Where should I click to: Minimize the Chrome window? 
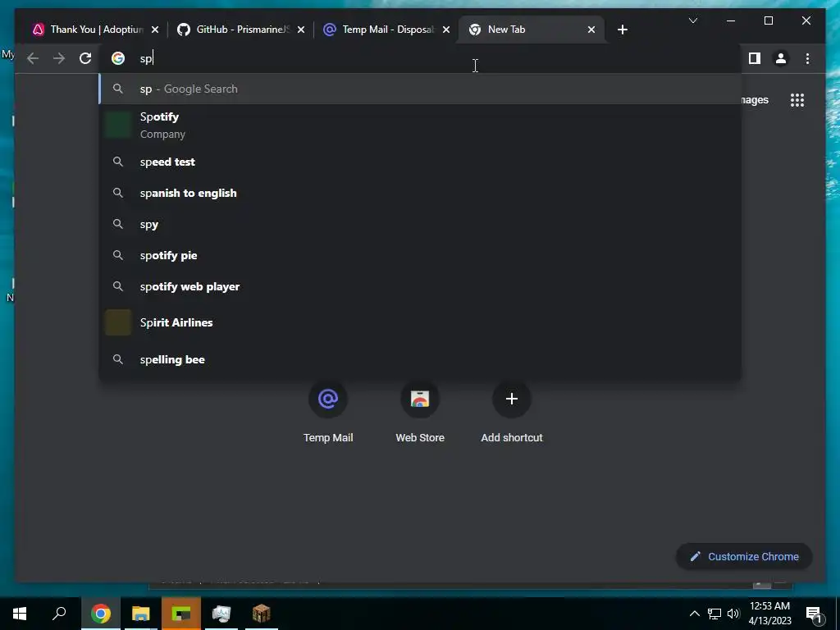731,21
